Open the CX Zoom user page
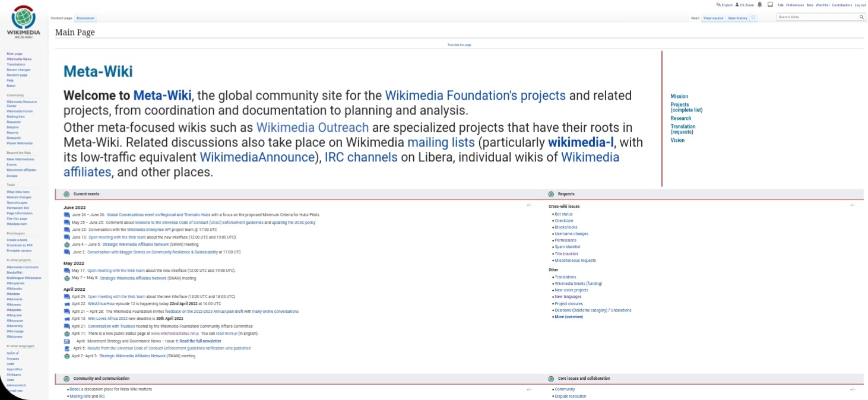The height and width of the screenshot is (400, 868). [x=745, y=5]
